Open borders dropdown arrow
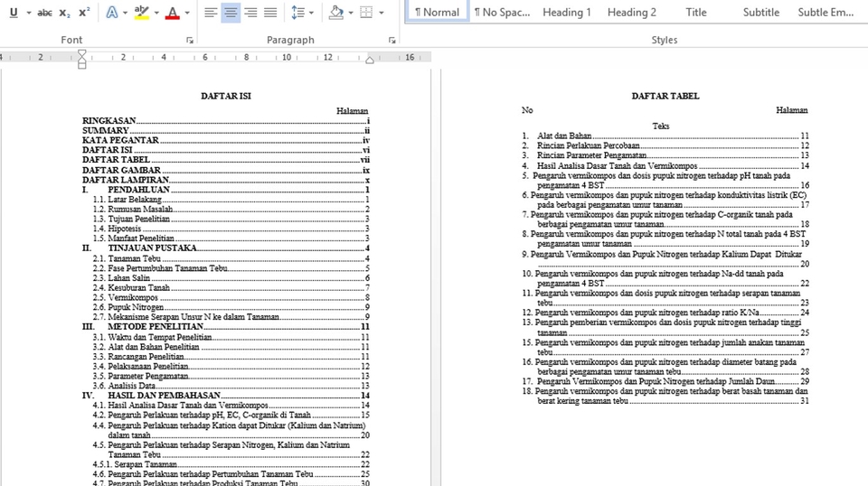868x486 pixels. tap(381, 12)
